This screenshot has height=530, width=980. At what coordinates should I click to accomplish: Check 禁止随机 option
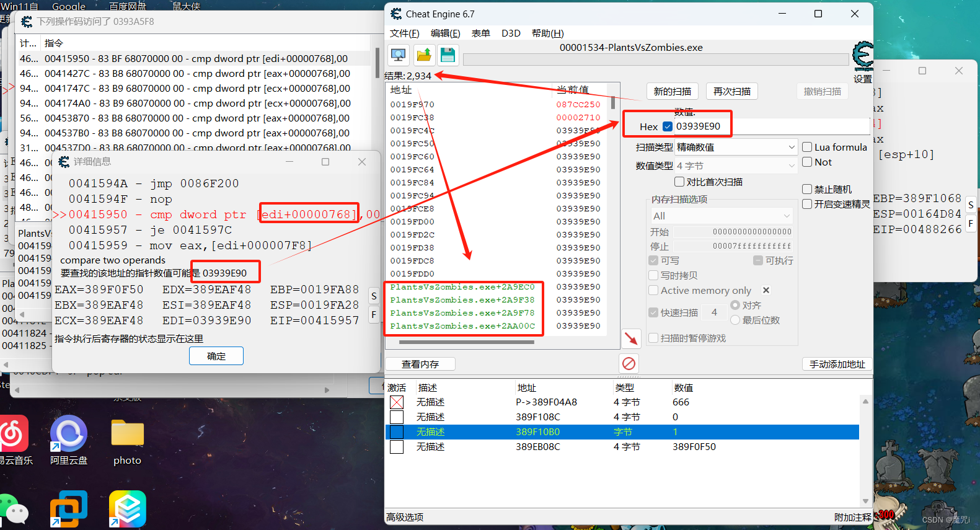[807, 189]
